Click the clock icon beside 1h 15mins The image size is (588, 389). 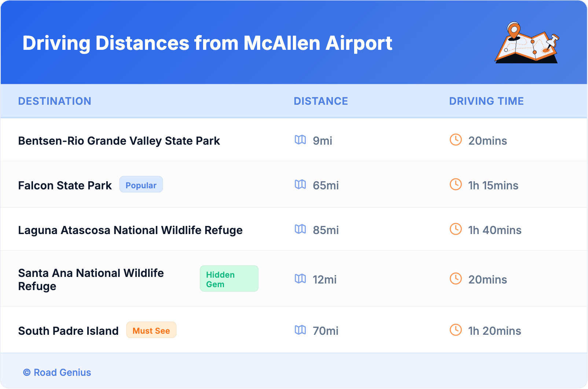tap(456, 184)
